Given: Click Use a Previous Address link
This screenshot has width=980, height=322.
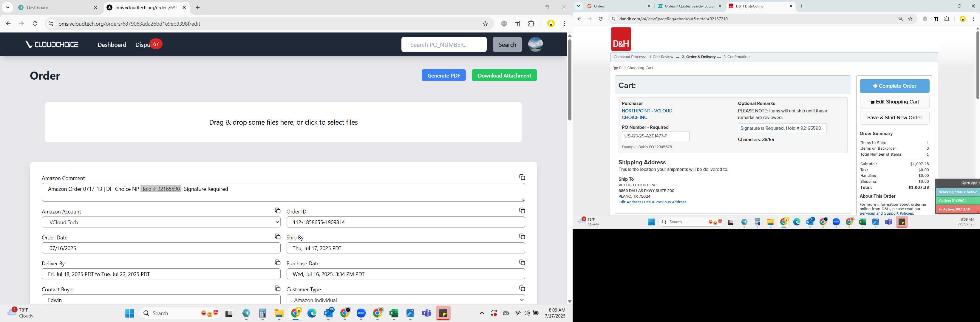Looking at the screenshot, I should pyautogui.click(x=665, y=202).
